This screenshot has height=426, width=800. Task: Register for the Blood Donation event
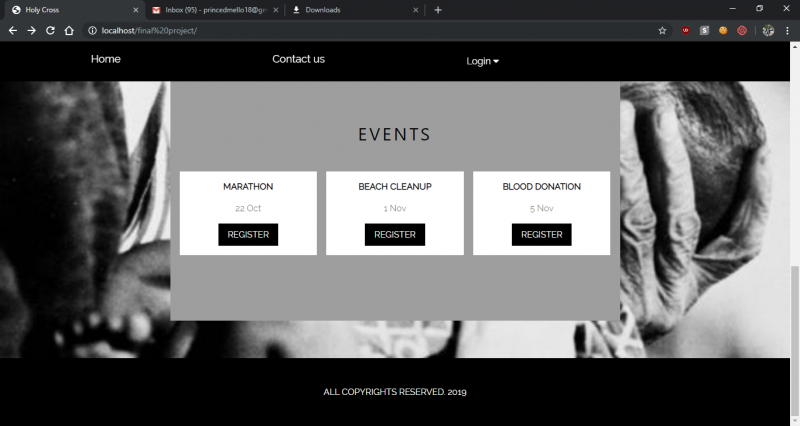[x=542, y=235]
